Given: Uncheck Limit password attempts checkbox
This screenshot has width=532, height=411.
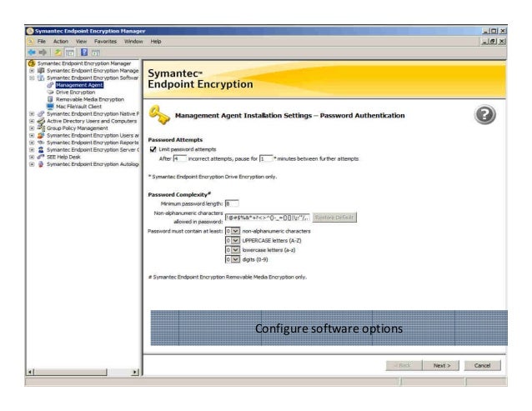Looking at the screenshot, I should pos(153,149).
